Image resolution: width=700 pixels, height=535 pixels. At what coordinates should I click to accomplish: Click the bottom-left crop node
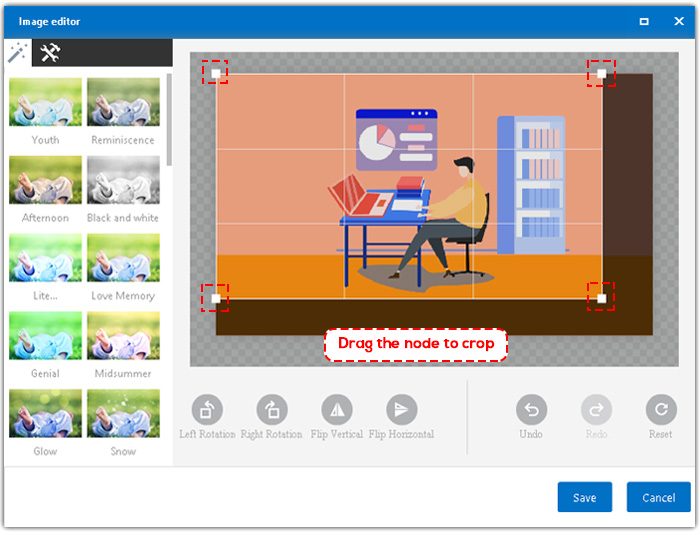(x=216, y=298)
